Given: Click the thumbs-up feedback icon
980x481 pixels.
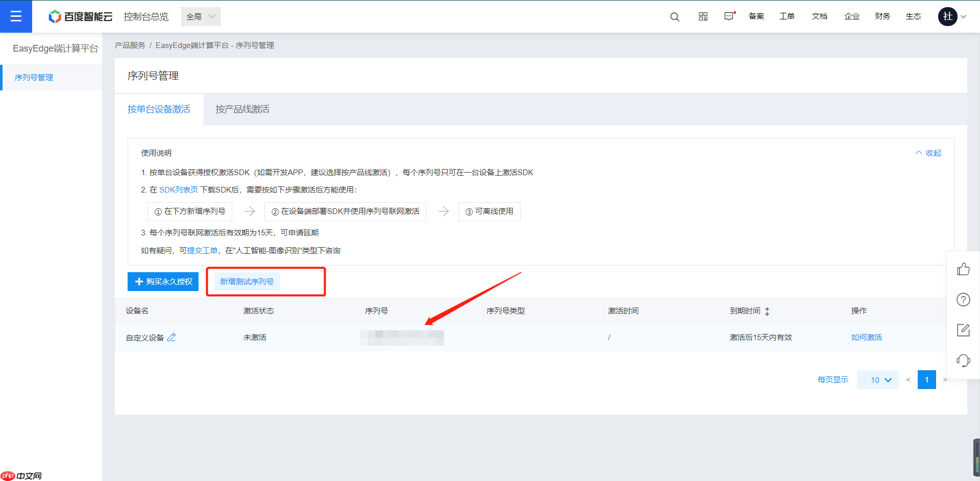Looking at the screenshot, I should 963,269.
